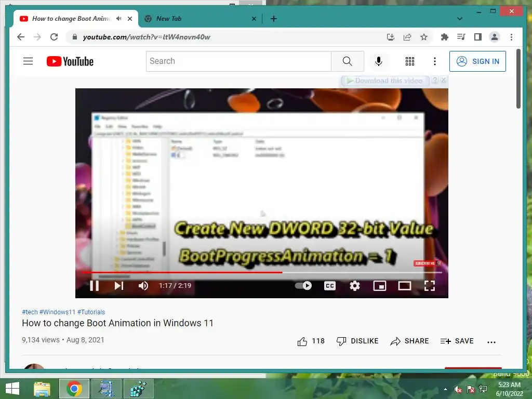Open the Windows Start button

point(12,389)
